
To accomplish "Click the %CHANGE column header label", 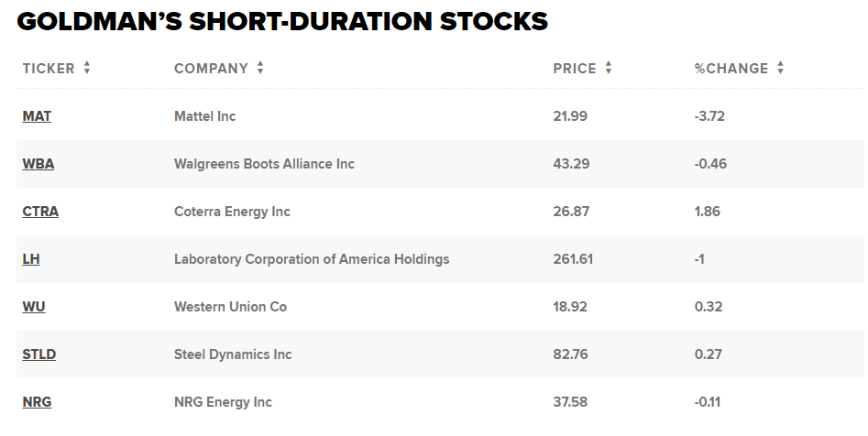I will [x=731, y=68].
